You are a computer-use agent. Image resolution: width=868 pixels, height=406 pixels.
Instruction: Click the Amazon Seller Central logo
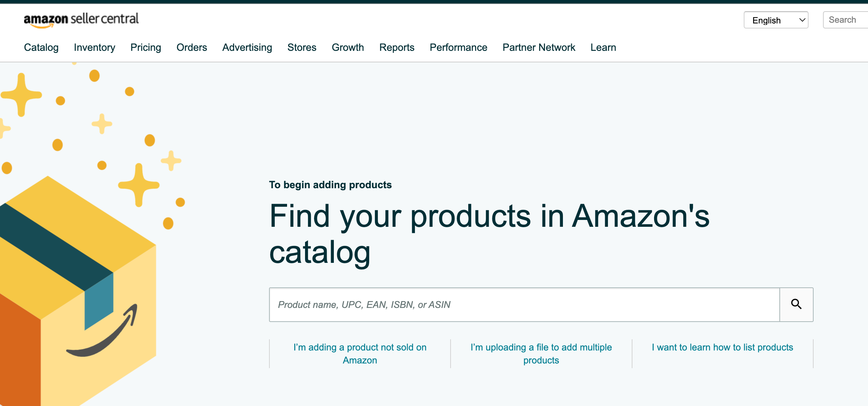81,20
